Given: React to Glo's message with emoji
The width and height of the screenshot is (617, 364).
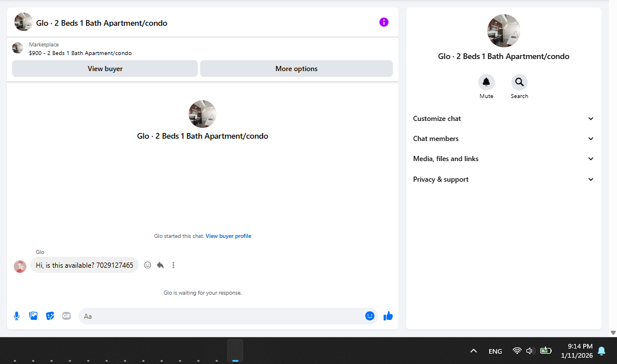Looking at the screenshot, I should tap(147, 265).
